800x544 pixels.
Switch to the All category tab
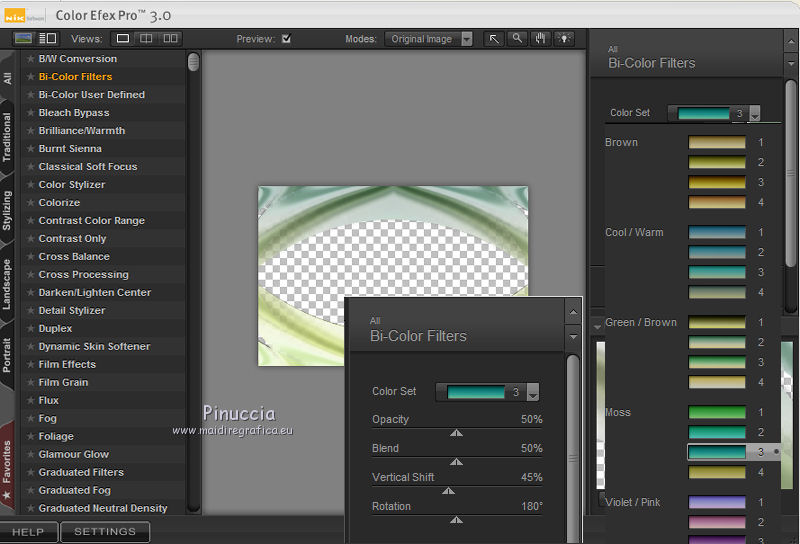(x=7, y=78)
